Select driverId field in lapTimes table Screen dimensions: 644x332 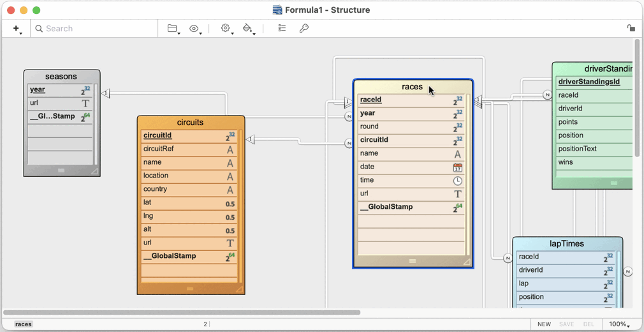point(566,270)
